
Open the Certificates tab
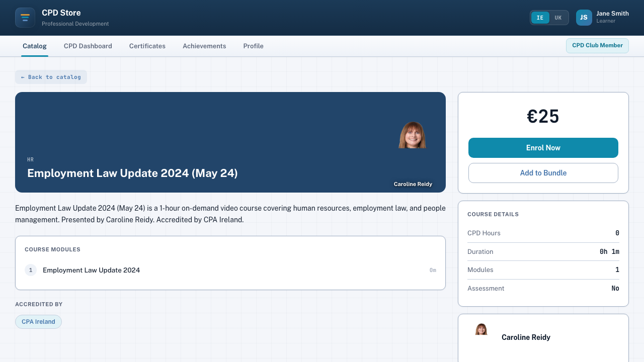tap(147, 46)
